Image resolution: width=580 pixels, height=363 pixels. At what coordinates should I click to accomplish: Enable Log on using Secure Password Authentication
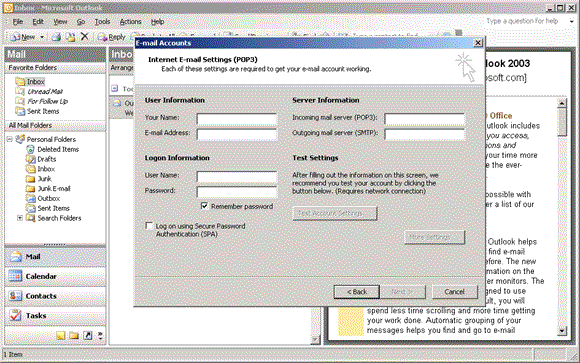click(x=149, y=226)
